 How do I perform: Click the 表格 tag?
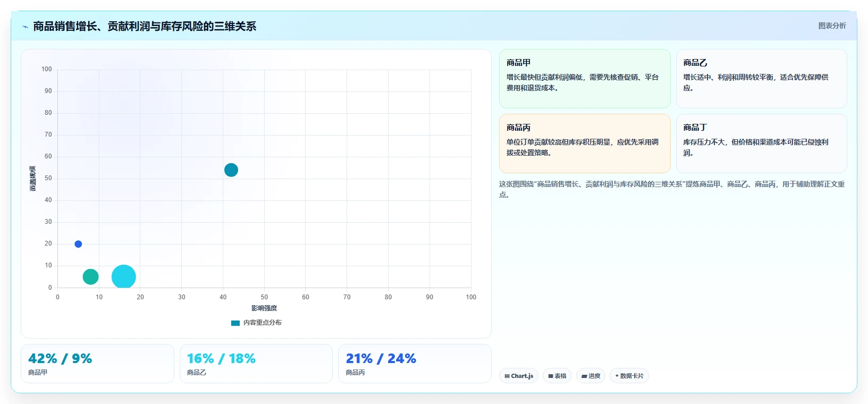pos(557,376)
